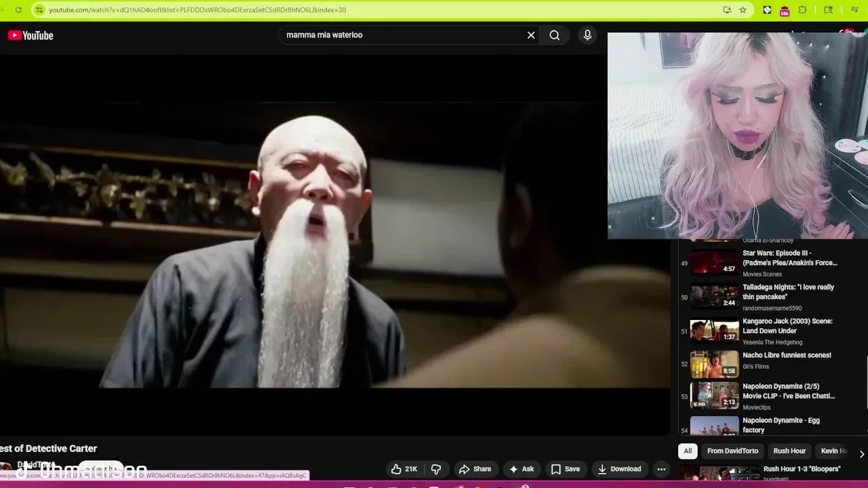Select the 'From DavidTorto' filter chip
This screenshot has width=868, height=488.
pyautogui.click(x=732, y=451)
